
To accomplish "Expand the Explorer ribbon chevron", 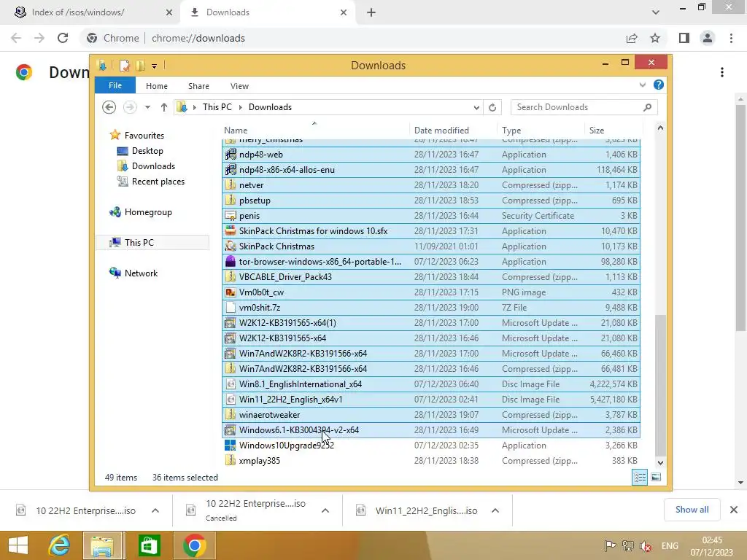I will pyautogui.click(x=642, y=85).
